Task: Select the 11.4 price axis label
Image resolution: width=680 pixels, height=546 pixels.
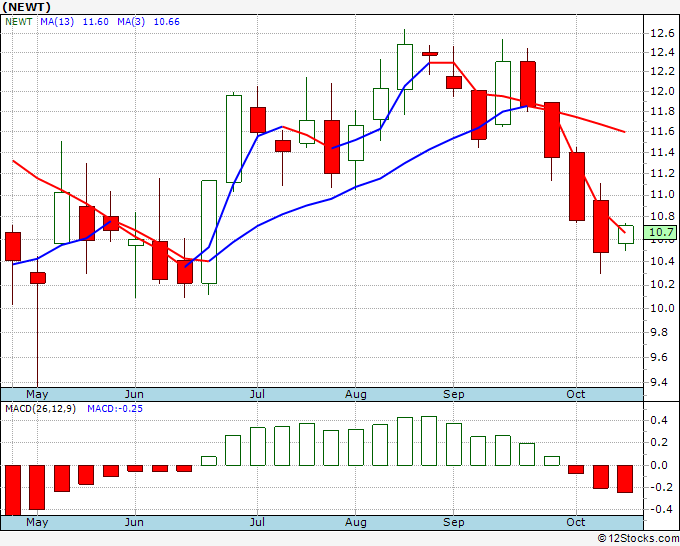Action: (x=662, y=152)
